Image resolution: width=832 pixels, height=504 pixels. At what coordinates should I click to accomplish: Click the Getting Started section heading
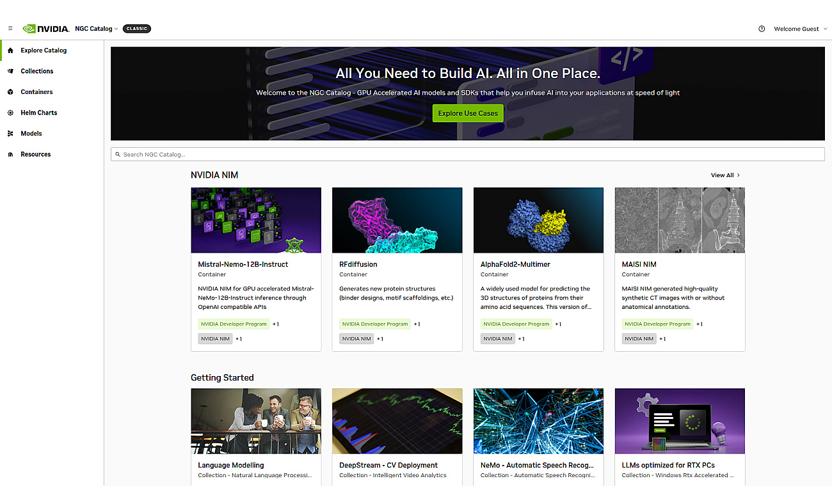pos(222,377)
